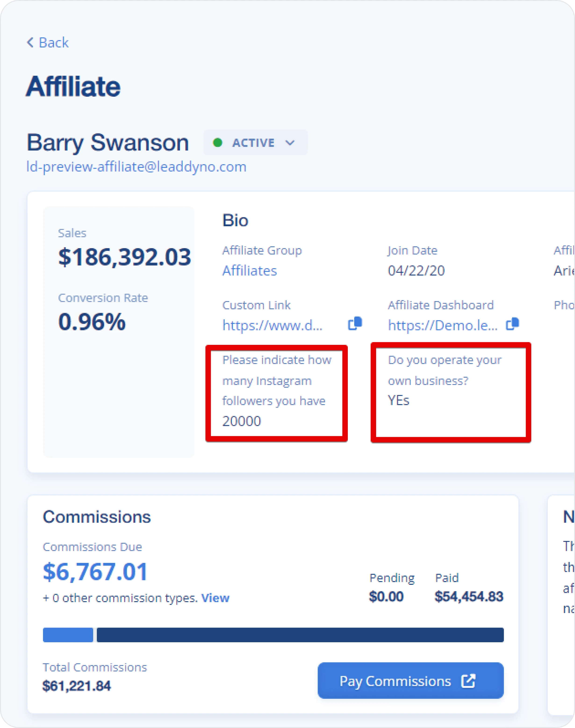The height and width of the screenshot is (728, 575).
Task: Open the ACTIVE status dropdown
Action: pos(255,143)
